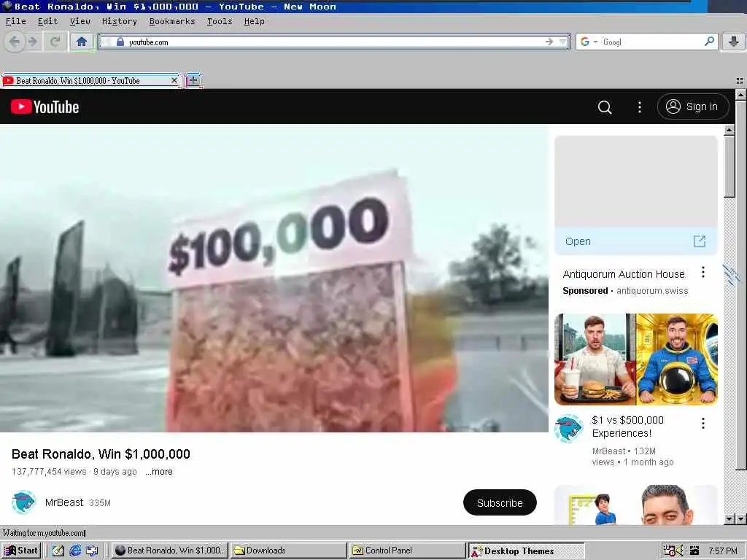The image size is (747, 560).
Task: Click the volume speaker tray icon
Action: tap(680, 551)
